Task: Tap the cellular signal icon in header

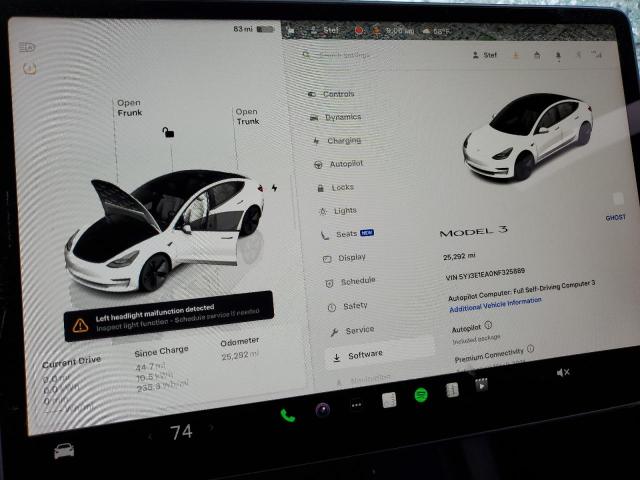Action: 597,54
